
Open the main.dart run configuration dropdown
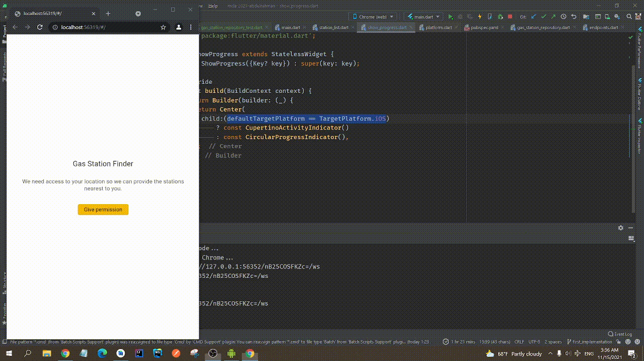coord(425,17)
